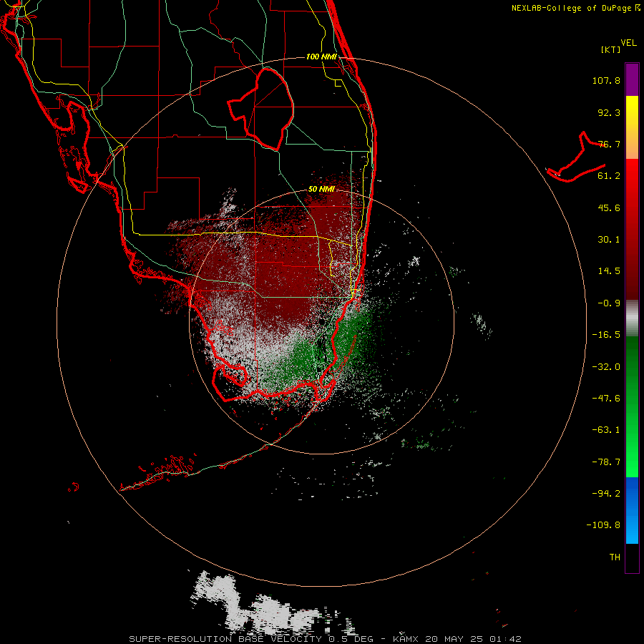Click the gray near-zero segment of color bar
Screen dimensions: 644x644
click(x=632, y=318)
